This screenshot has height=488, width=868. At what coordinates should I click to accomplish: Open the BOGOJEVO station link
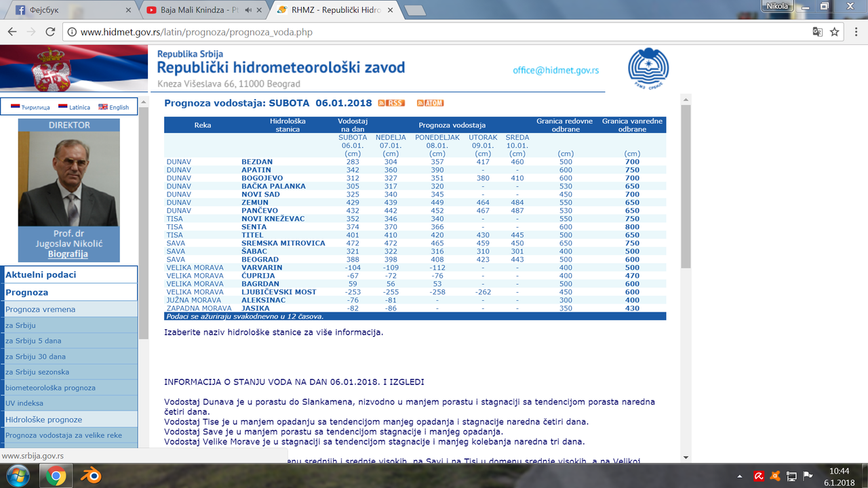[x=262, y=178]
